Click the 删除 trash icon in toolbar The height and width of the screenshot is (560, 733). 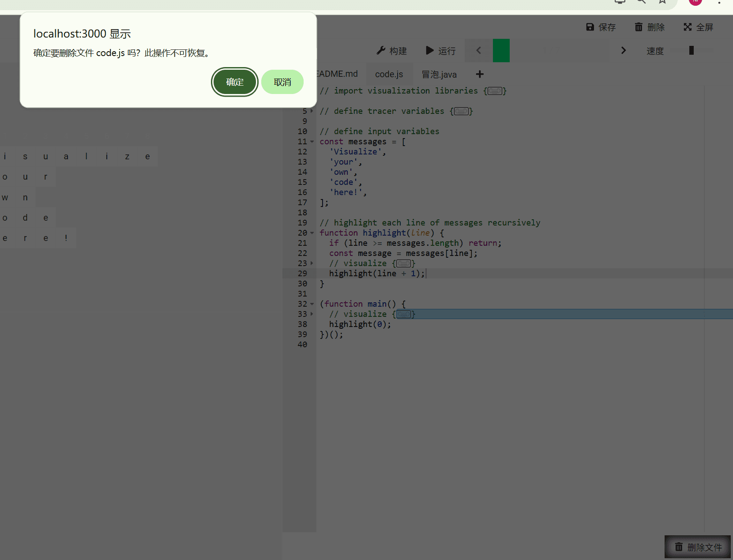pyautogui.click(x=639, y=27)
